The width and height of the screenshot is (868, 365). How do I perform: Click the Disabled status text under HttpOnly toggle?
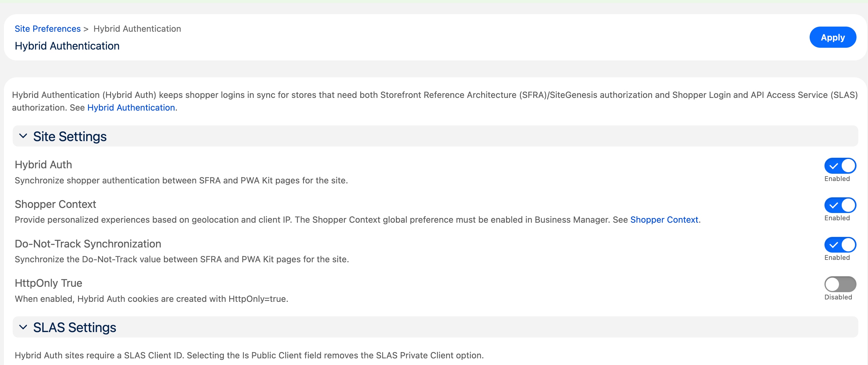pos(838,297)
